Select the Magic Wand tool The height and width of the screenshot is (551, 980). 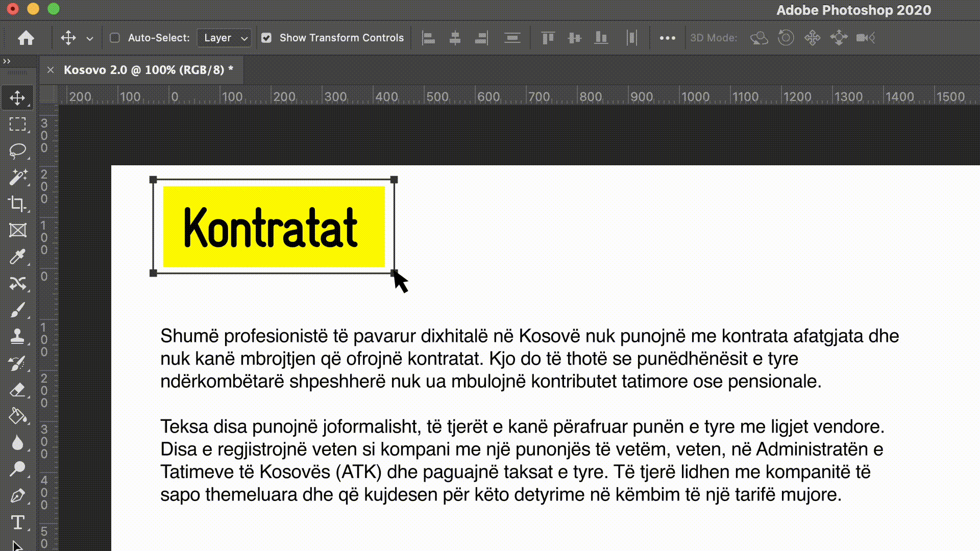tap(18, 177)
